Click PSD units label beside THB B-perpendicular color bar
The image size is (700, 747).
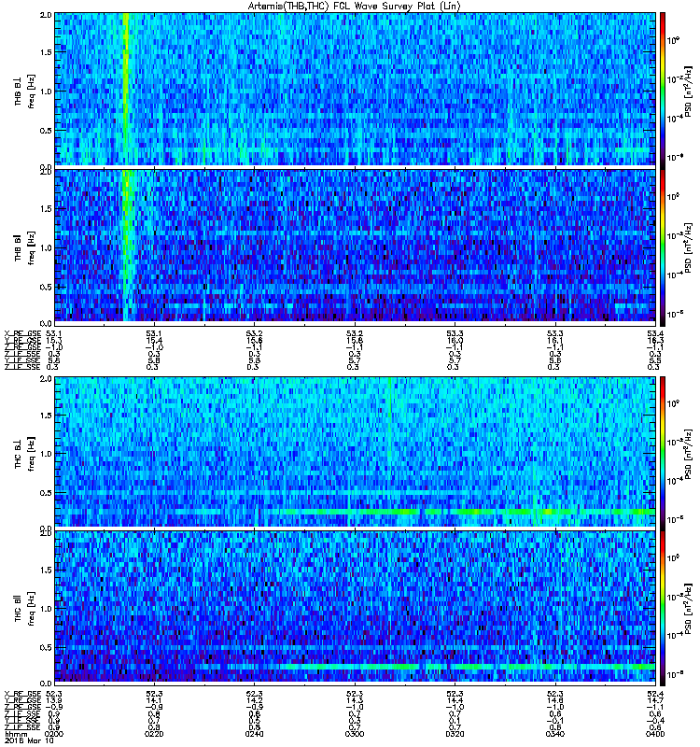[689, 91]
